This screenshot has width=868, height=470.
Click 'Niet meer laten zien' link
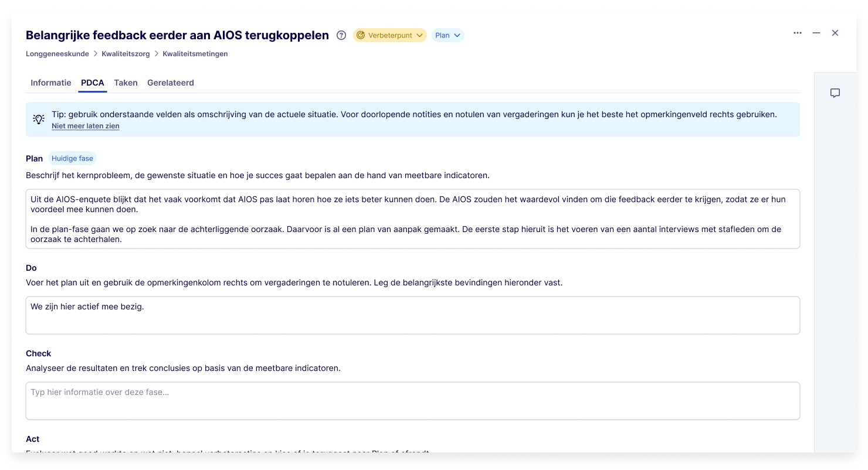pyautogui.click(x=86, y=126)
